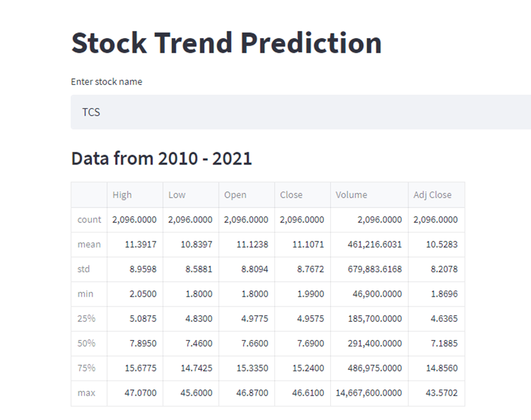Image resolution: width=531 pixels, height=420 pixels.
Task: Select the TCS text in the input box
Action: pyautogui.click(x=91, y=112)
